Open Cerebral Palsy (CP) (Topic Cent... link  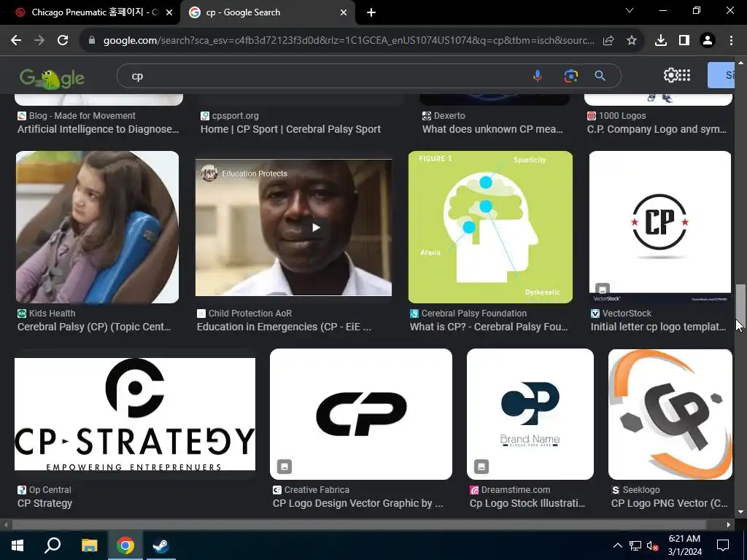(94, 327)
